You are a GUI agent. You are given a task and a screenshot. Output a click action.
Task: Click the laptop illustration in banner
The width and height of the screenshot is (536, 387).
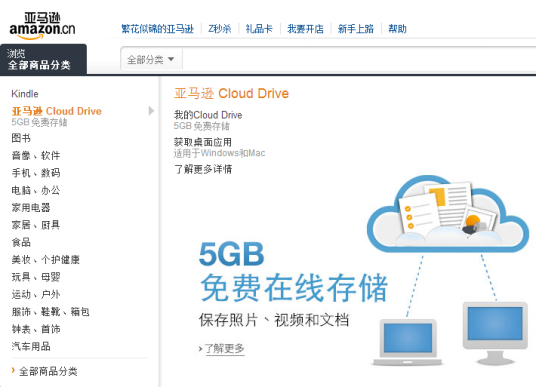click(408, 342)
